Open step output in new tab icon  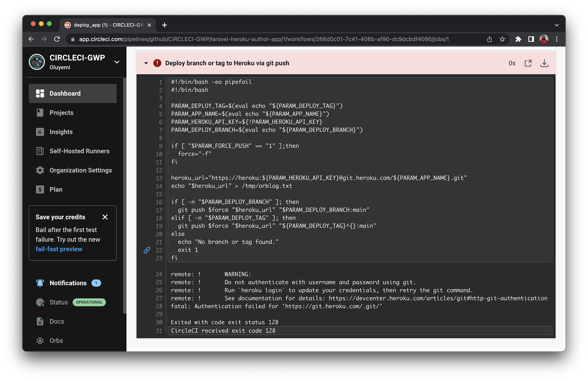coord(528,63)
